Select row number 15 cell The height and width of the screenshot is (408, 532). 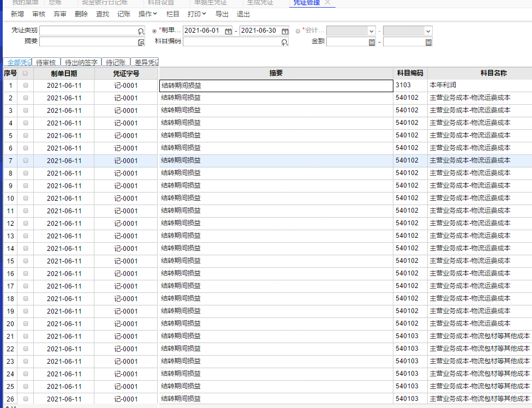(x=10, y=261)
